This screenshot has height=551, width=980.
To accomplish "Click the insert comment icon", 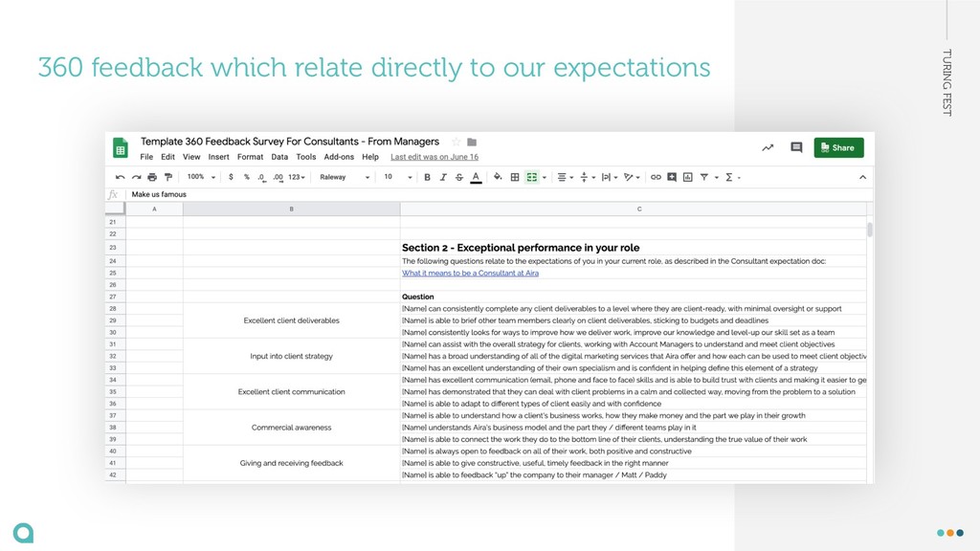I will [x=672, y=177].
